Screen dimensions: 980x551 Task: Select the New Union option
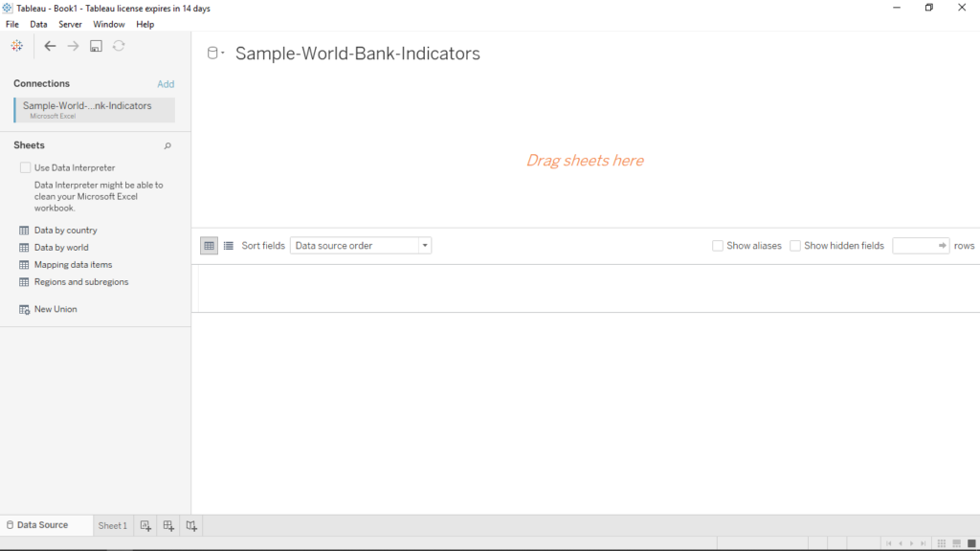(x=56, y=310)
